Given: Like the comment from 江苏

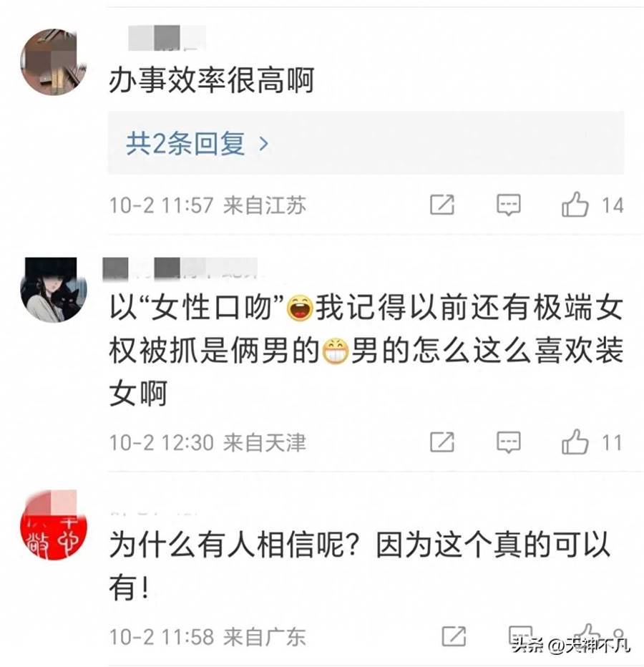Looking at the screenshot, I should click(x=575, y=205).
